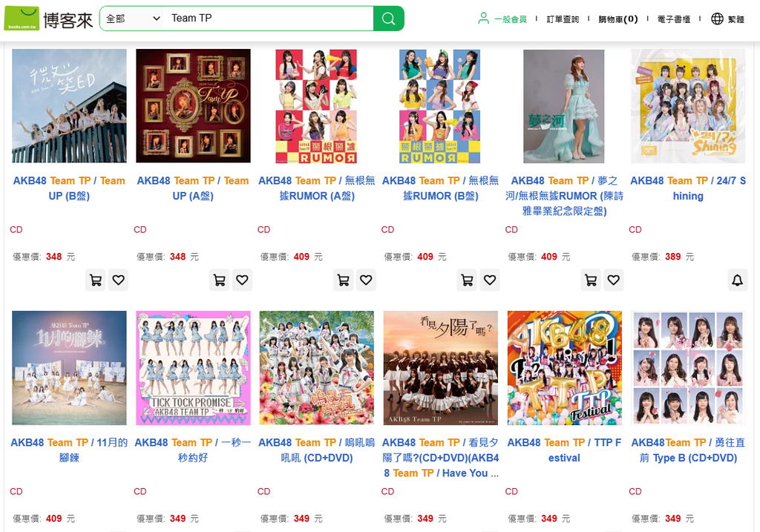Add Team UP (B盤) to cart
The image size is (760, 532).
pyautogui.click(x=96, y=280)
